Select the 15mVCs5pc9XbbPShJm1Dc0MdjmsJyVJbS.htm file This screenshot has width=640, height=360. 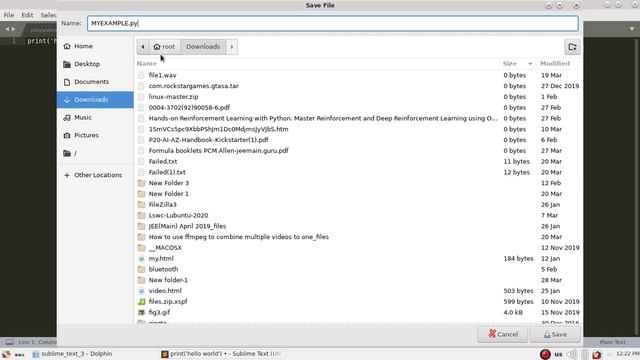(358, 129)
